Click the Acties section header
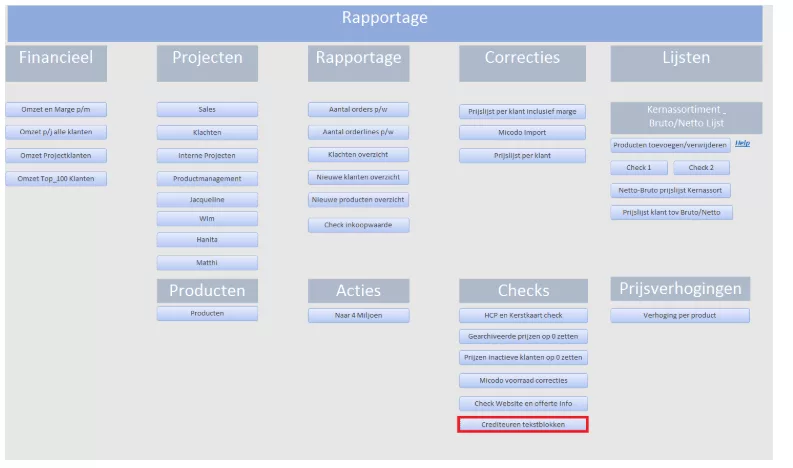Image resolution: width=793 pixels, height=468 pixels. point(359,291)
